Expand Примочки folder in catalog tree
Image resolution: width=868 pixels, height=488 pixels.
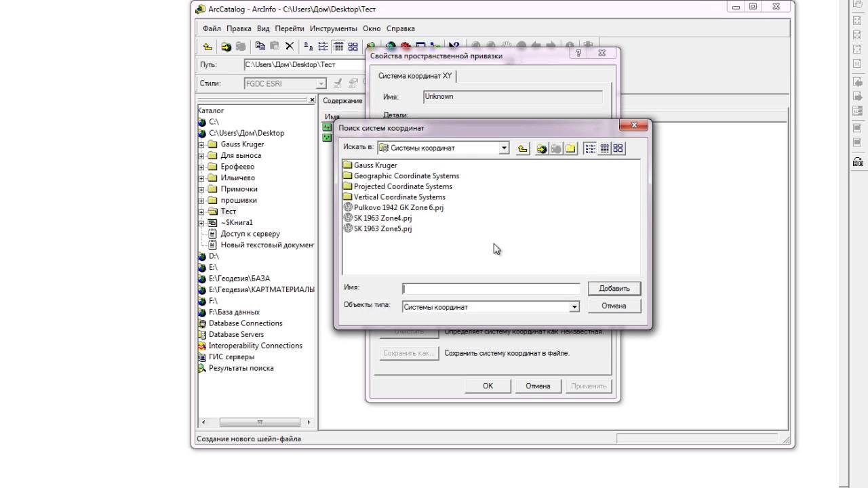point(201,189)
